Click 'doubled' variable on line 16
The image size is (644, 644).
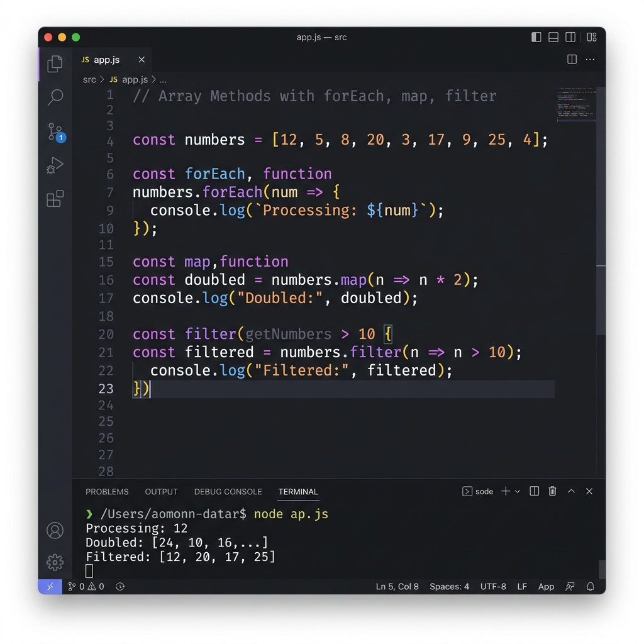click(214, 280)
